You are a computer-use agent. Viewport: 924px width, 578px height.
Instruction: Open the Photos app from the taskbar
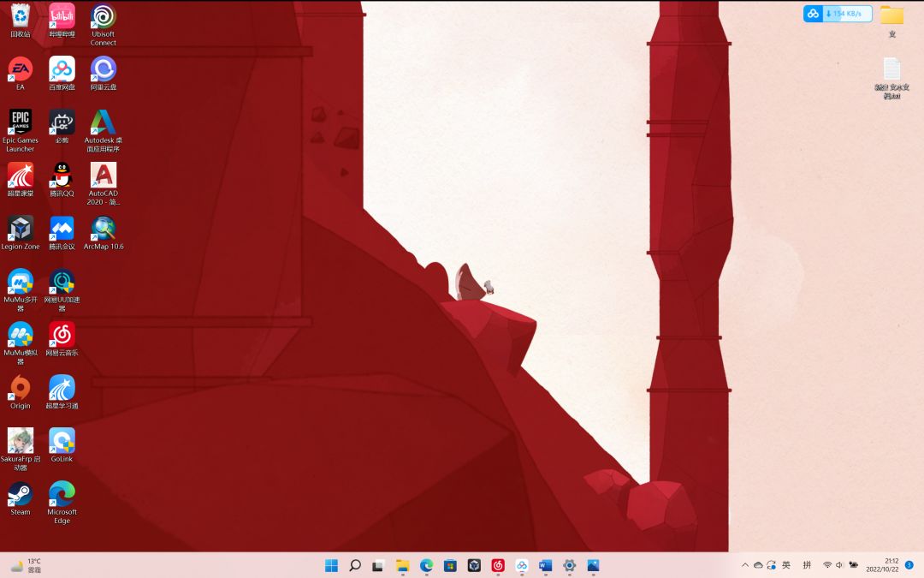click(593, 566)
